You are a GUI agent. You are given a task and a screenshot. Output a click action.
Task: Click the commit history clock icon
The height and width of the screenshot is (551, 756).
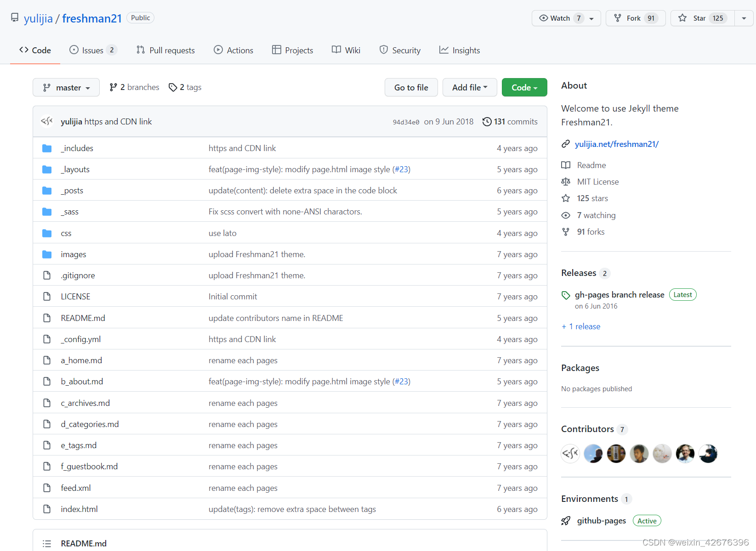point(487,122)
